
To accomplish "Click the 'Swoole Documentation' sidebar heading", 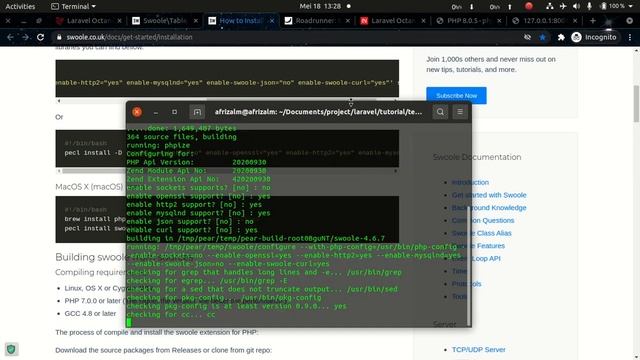I will (x=477, y=157).
